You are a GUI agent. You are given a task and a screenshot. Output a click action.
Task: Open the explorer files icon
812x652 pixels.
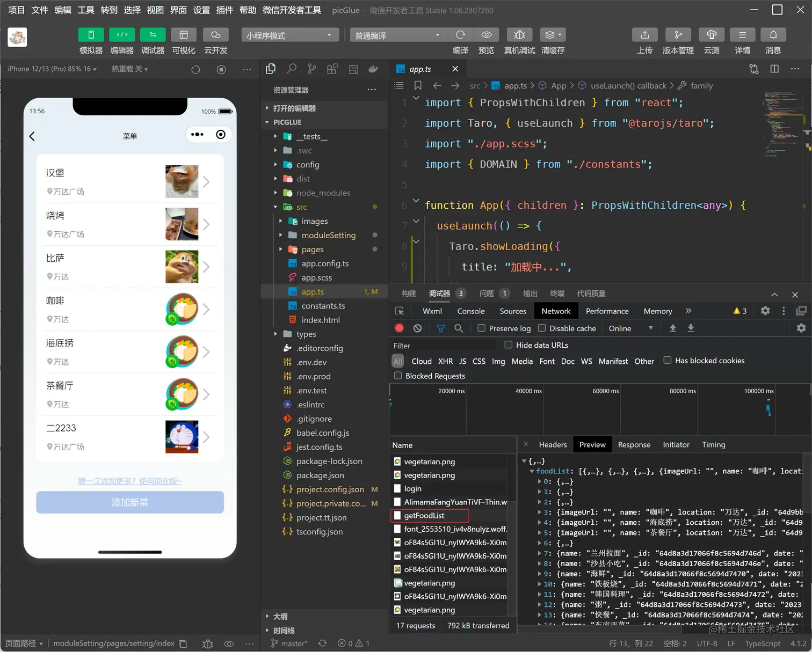pyautogui.click(x=271, y=69)
